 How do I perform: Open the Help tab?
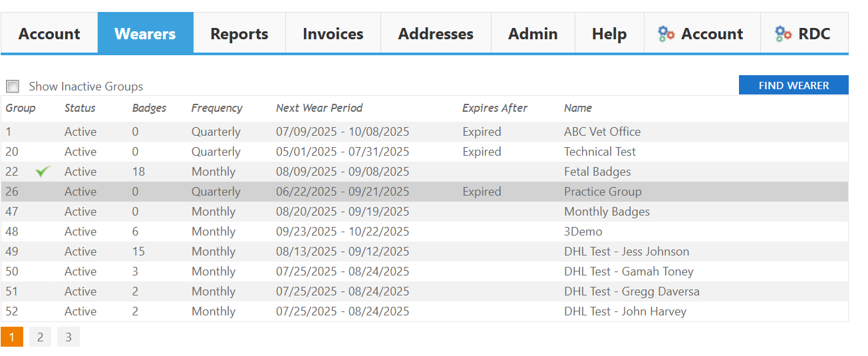(x=609, y=34)
